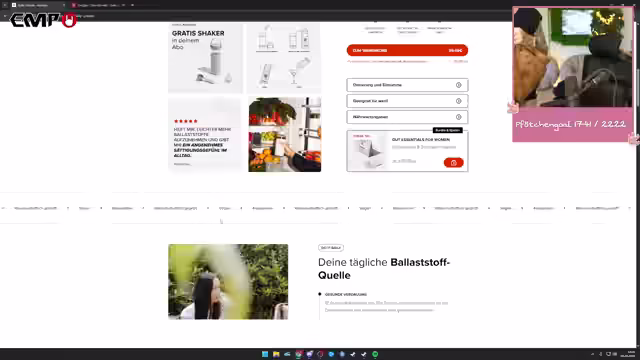Viewport: 640px width, 360px height.
Task: Click the EMP logo overlay
Action: click(43, 20)
